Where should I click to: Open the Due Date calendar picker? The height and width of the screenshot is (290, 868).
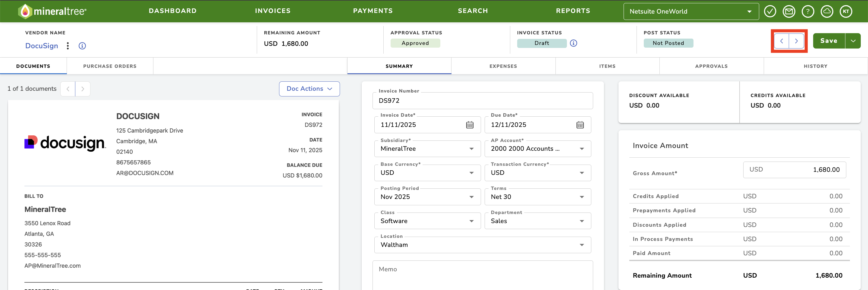[580, 125]
